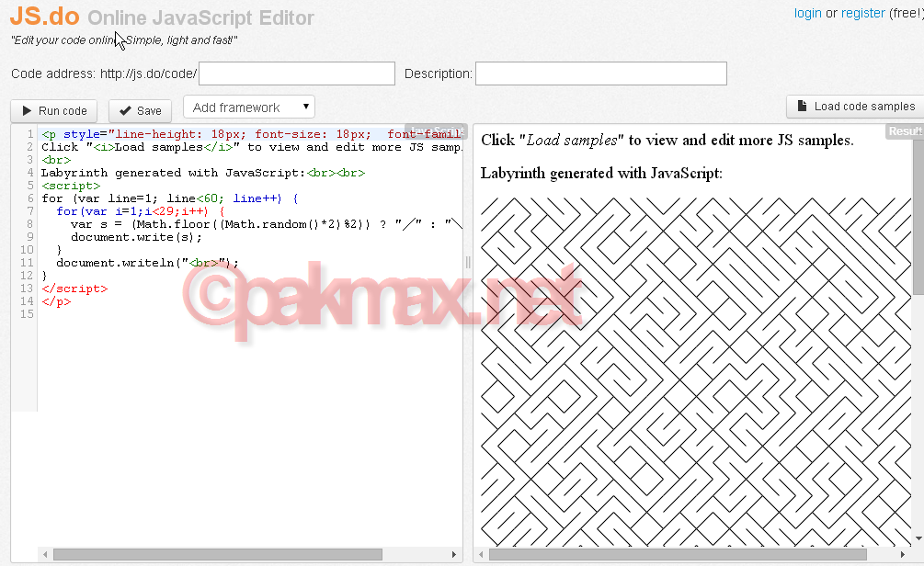This screenshot has width=924, height=566.
Task: Click result pane horizontal scrollbar thumb
Action: (678, 555)
